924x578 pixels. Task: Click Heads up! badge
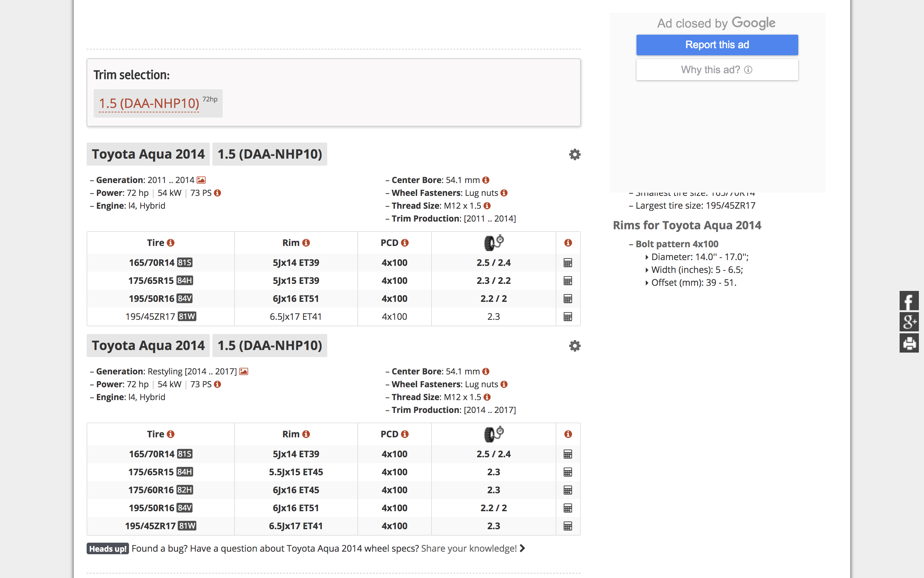pos(108,549)
